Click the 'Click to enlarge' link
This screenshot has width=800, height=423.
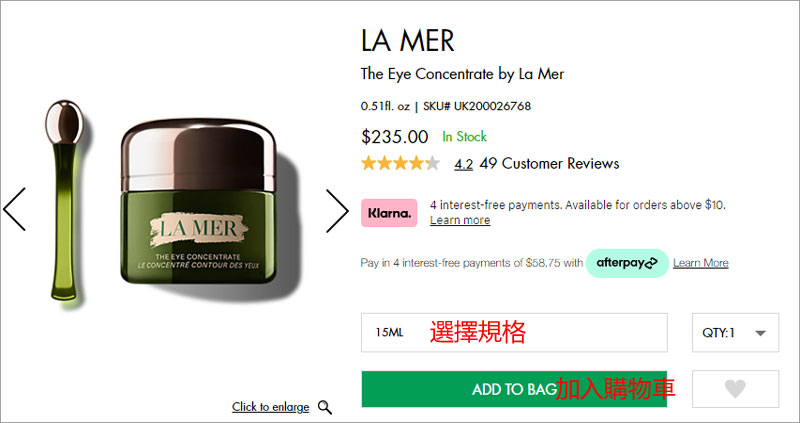tap(270, 407)
